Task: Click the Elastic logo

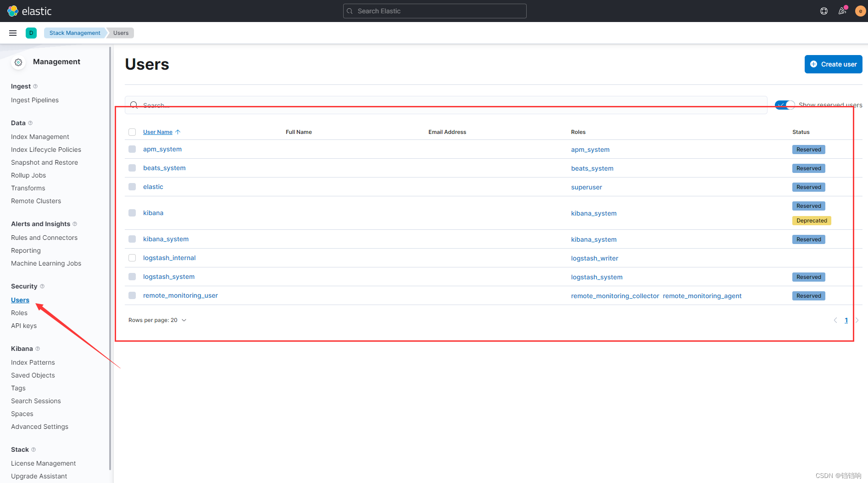Action: click(30, 11)
